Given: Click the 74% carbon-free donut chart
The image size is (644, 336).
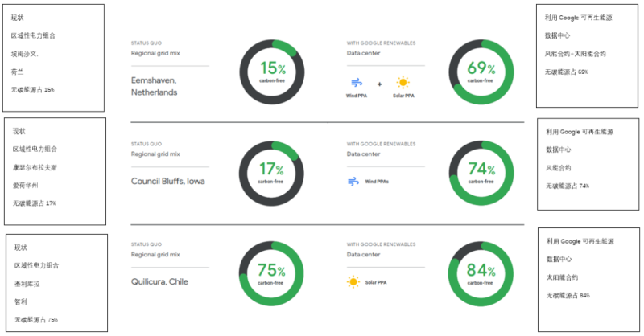Looking at the screenshot, I should pos(481,172).
